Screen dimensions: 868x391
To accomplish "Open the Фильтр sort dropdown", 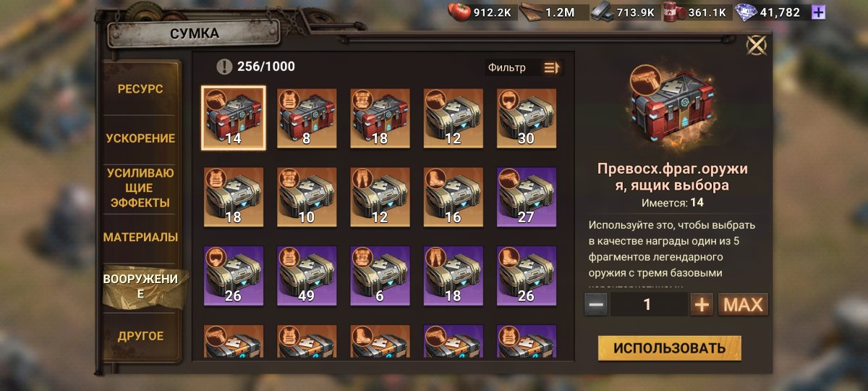I will 524,67.
